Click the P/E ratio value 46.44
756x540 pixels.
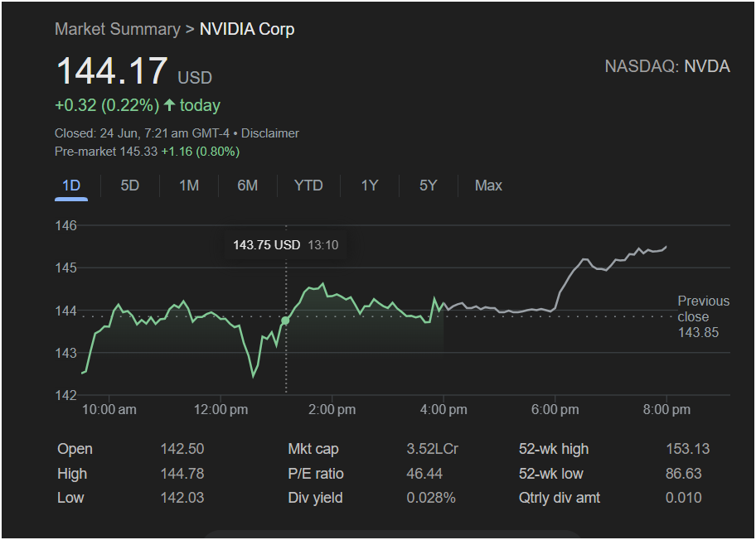click(x=424, y=474)
